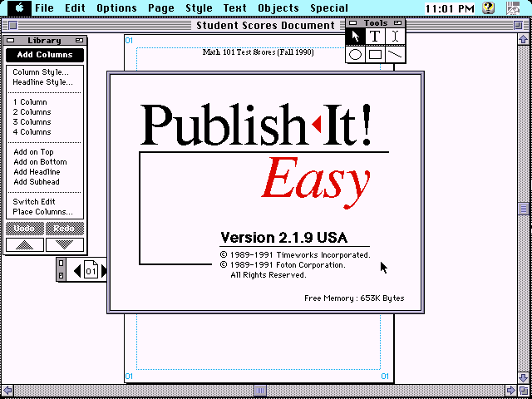Click the Free Memory 653K Bytes text
The image size is (532, 399).
coord(354,298)
